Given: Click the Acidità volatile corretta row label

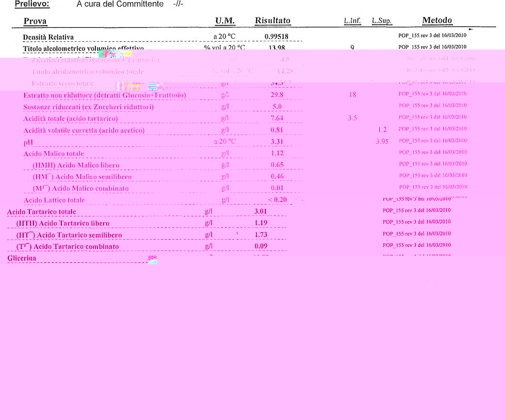Looking at the screenshot, I should [83, 130].
